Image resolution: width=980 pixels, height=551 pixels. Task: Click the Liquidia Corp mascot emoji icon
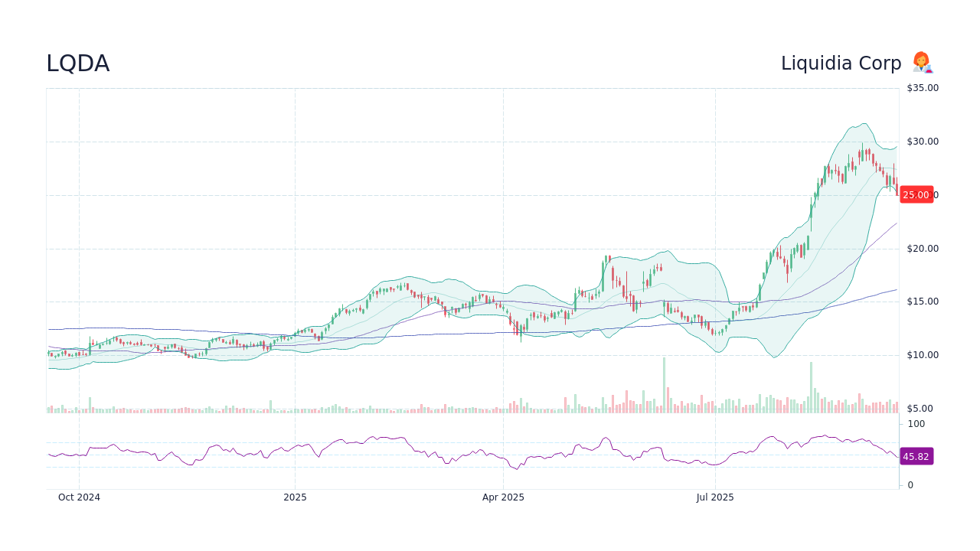point(922,63)
